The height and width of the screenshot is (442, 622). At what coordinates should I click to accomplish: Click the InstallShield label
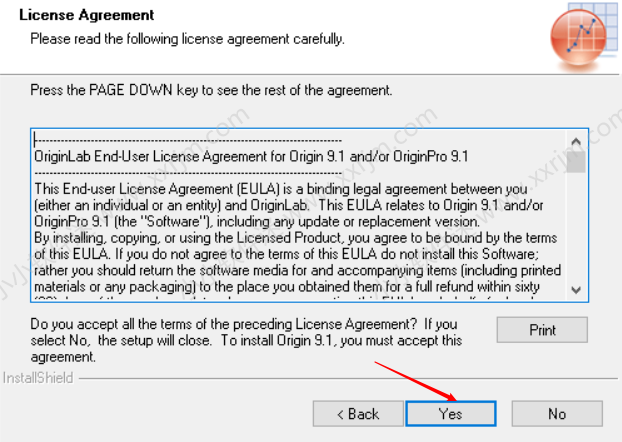(38, 378)
